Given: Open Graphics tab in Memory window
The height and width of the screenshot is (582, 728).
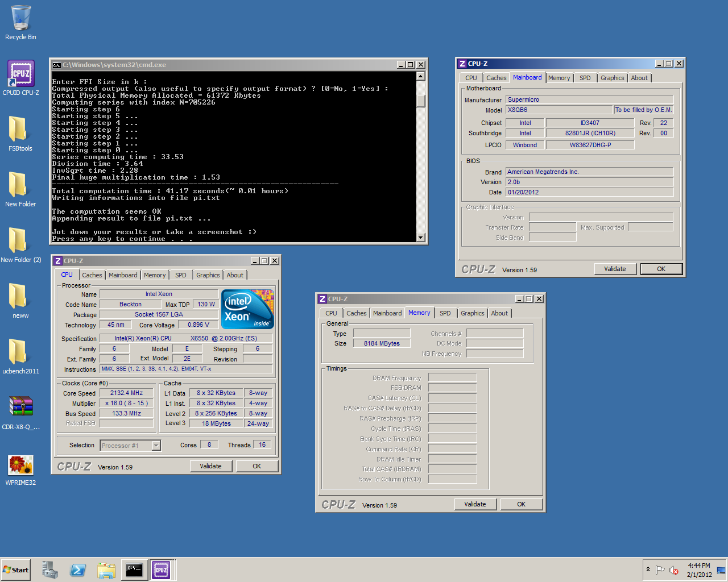Looking at the screenshot, I should pyautogui.click(x=473, y=313).
